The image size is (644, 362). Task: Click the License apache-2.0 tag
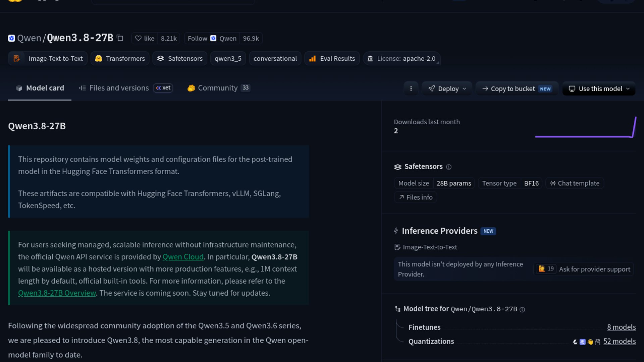[x=401, y=59]
